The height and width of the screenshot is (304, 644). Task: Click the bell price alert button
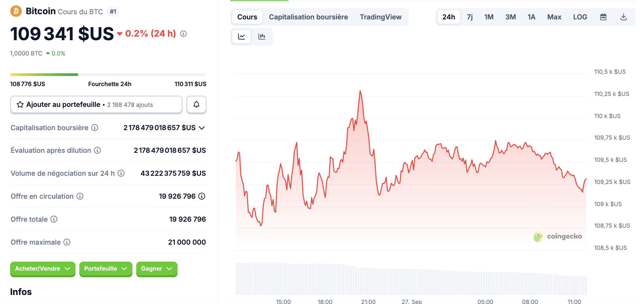196,104
